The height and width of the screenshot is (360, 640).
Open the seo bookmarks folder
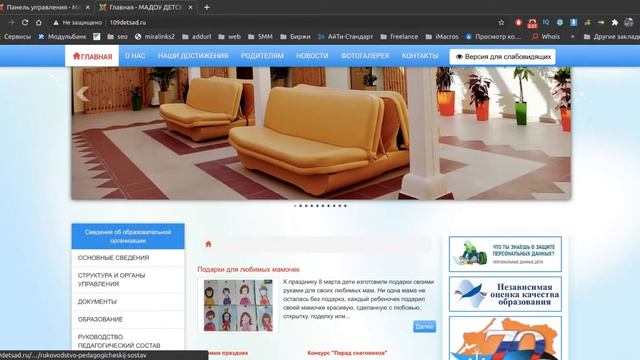[x=118, y=36]
